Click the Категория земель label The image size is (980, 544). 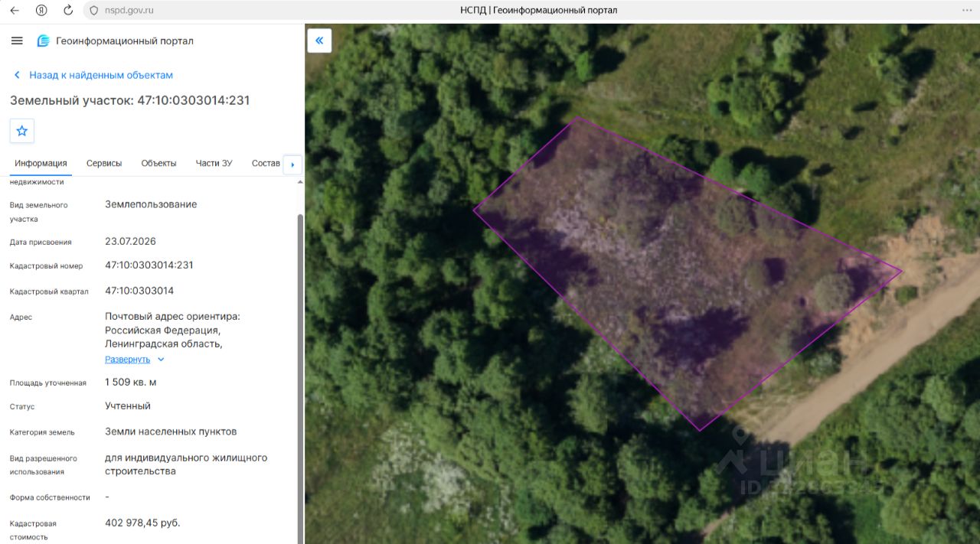coord(42,432)
